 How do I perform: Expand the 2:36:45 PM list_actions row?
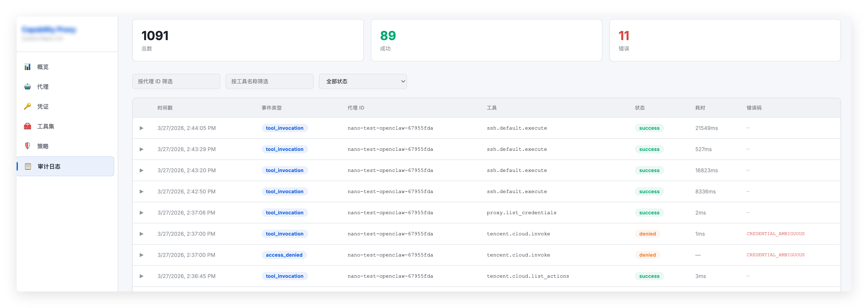point(142,276)
